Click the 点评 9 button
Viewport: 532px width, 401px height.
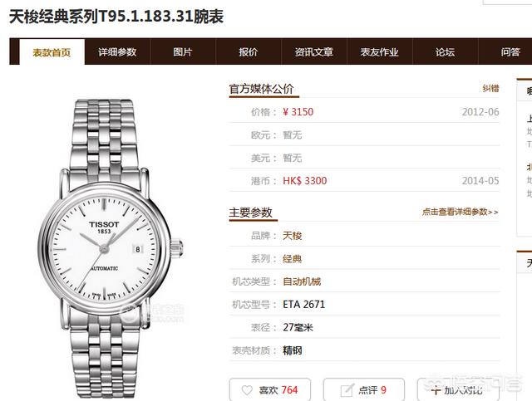pos(364,390)
